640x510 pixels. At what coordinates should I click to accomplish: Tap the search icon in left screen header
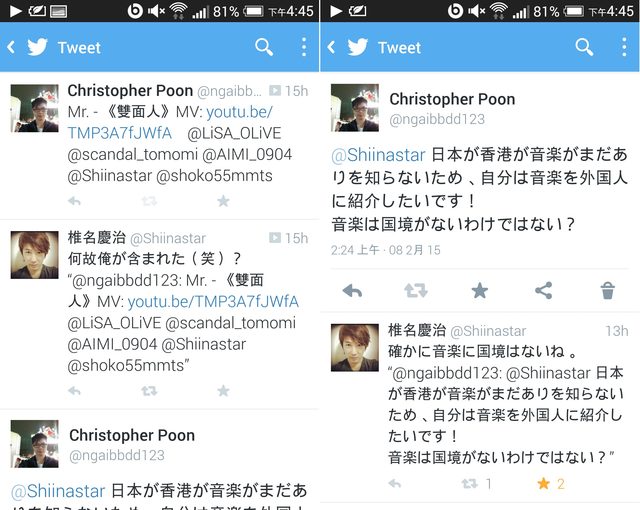pos(264,47)
